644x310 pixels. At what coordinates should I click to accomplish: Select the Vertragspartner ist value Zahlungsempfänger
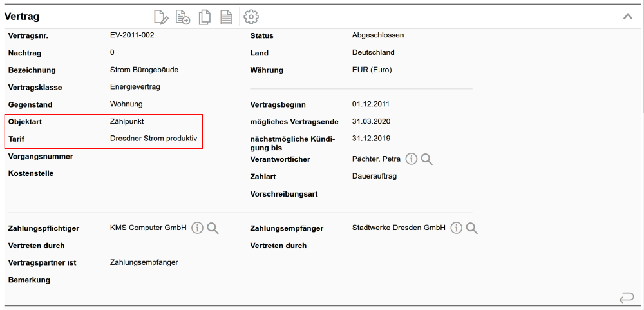click(144, 262)
